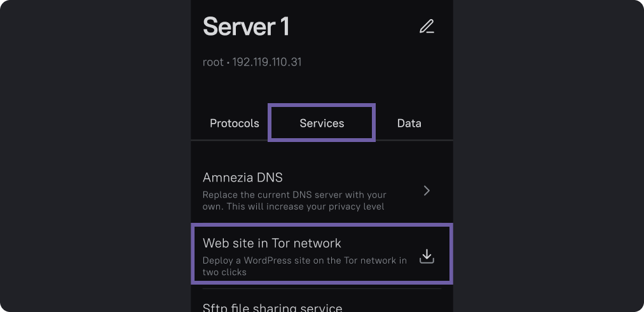Open the Sftp file sharing service entry
Viewport: 644px width, 312px height.
click(x=272, y=308)
